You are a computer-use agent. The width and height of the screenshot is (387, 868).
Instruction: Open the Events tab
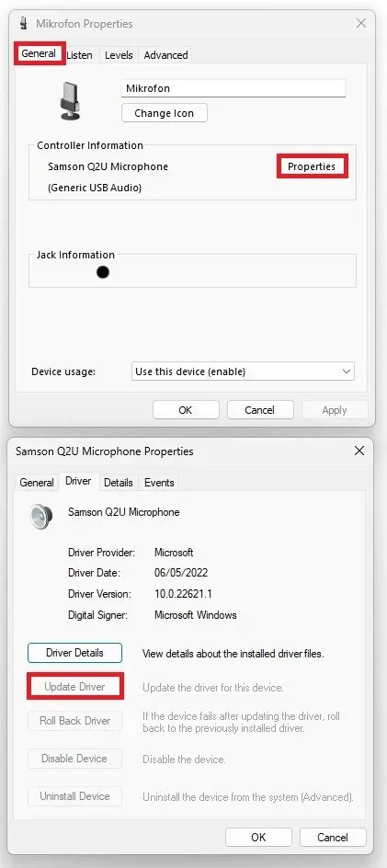tap(159, 482)
